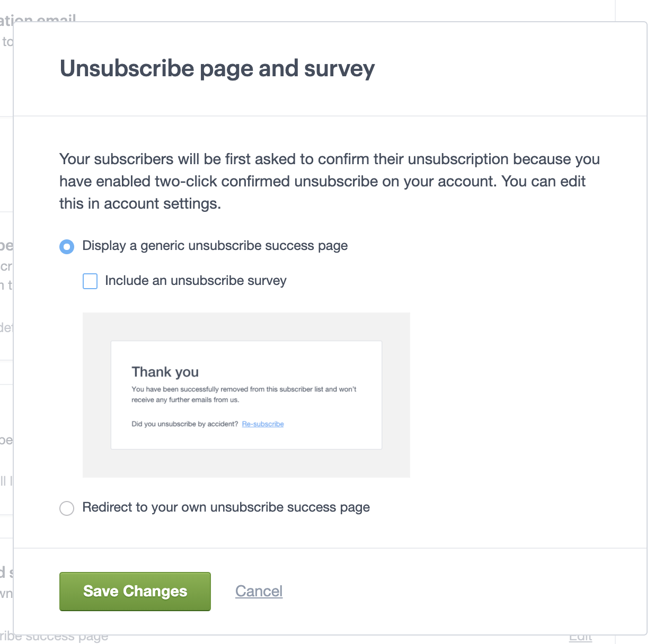672x644 pixels.
Task: Click "Did you unsubscribe by accident?" text
Action: tap(184, 424)
